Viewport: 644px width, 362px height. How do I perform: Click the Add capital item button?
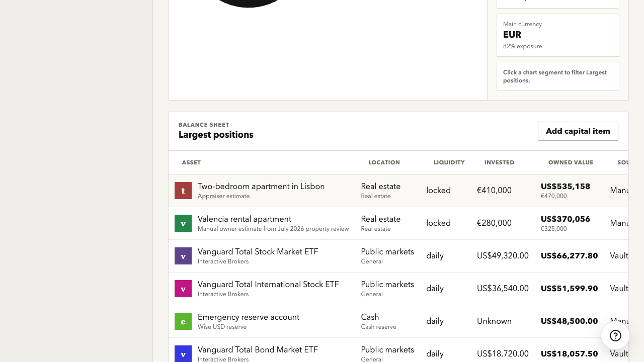[x=578, y=131]
